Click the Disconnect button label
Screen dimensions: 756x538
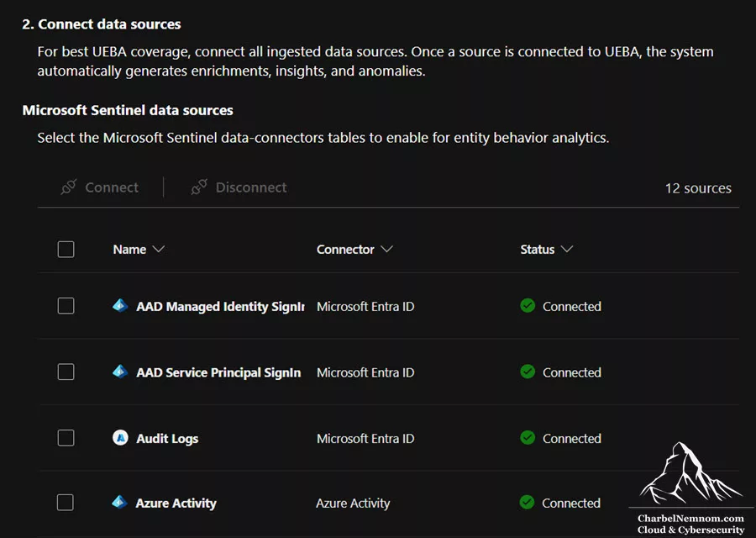click(251, 187)
